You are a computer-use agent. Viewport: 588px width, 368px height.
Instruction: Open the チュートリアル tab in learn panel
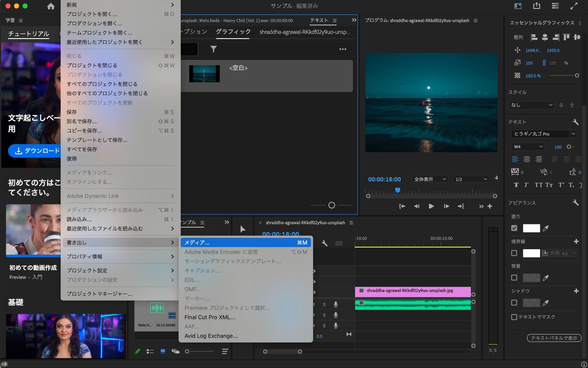click(28, 34)
